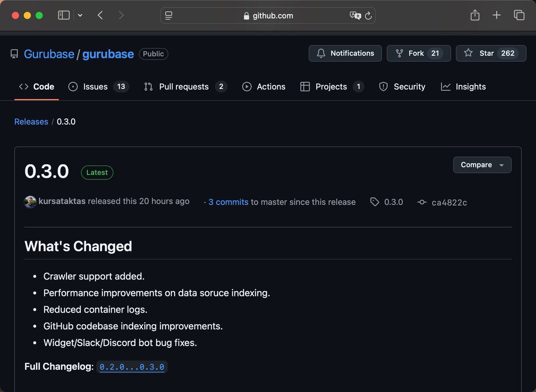The height and width of the screenshot is (392, 536).
Task: Click the star count 262
Action: 508,53
